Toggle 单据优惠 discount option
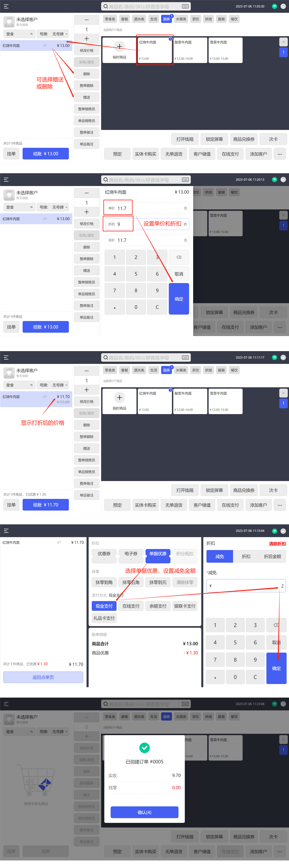The width and height of the screenshot is (289, 868). [x=158, y=556]
